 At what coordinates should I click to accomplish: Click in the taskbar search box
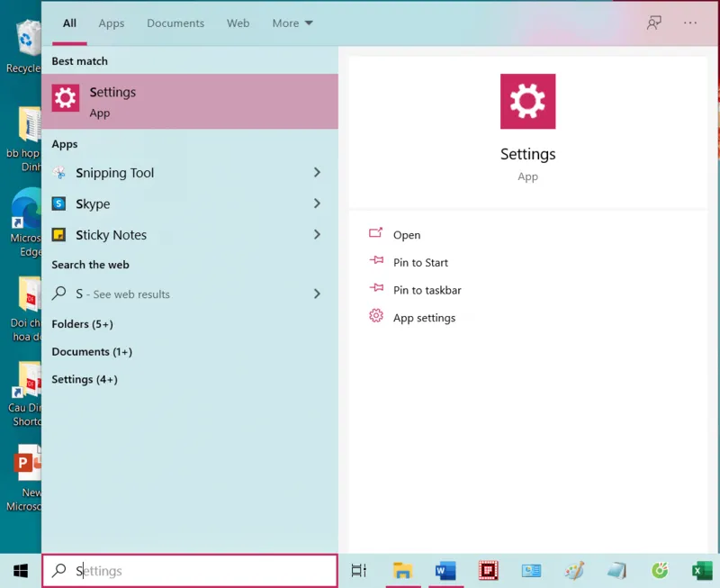click(x=190, y=571)
